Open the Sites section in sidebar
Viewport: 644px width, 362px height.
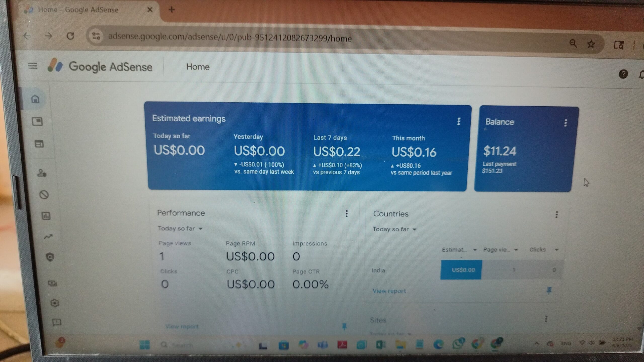(39, 144)
